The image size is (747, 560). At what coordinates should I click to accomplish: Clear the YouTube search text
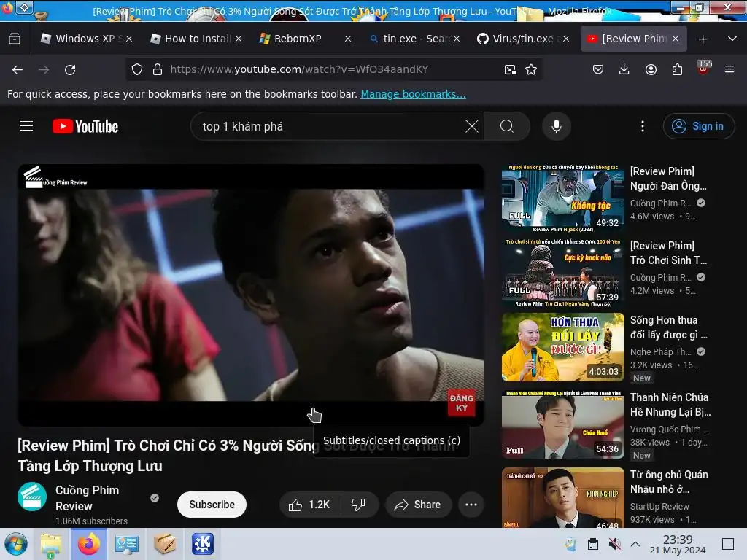(472, 126)
